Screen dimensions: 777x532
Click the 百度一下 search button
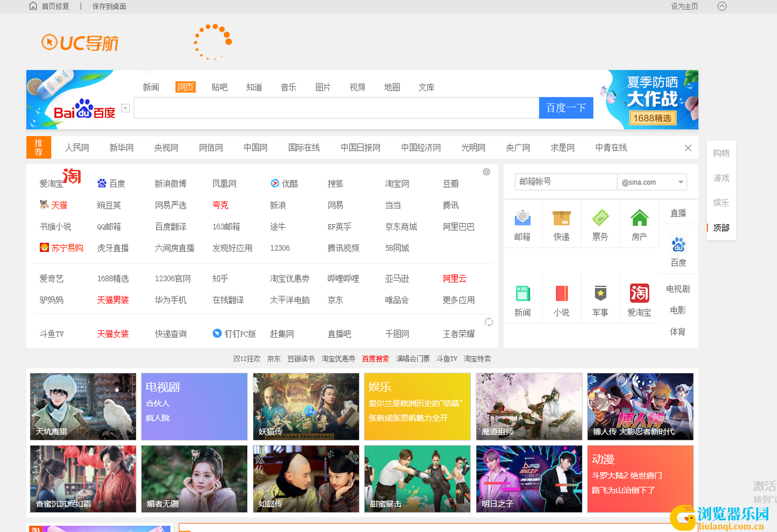click(x=566, y=108)
